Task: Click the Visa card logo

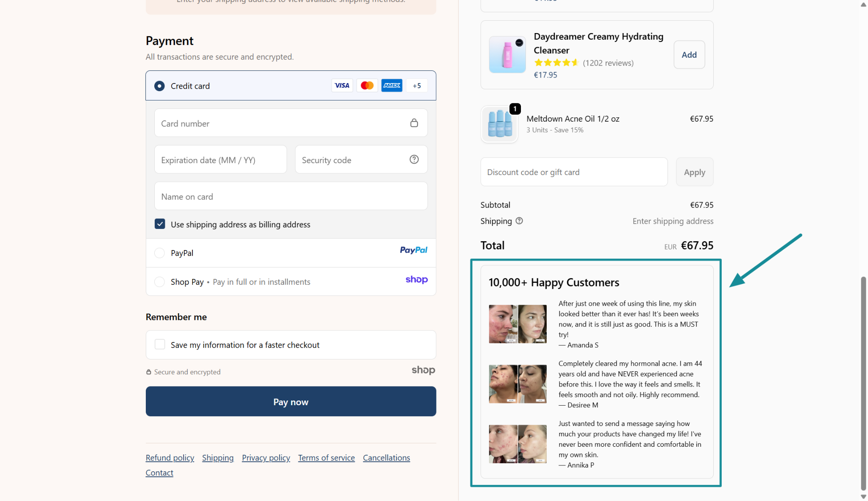Action: click(342, 86)
